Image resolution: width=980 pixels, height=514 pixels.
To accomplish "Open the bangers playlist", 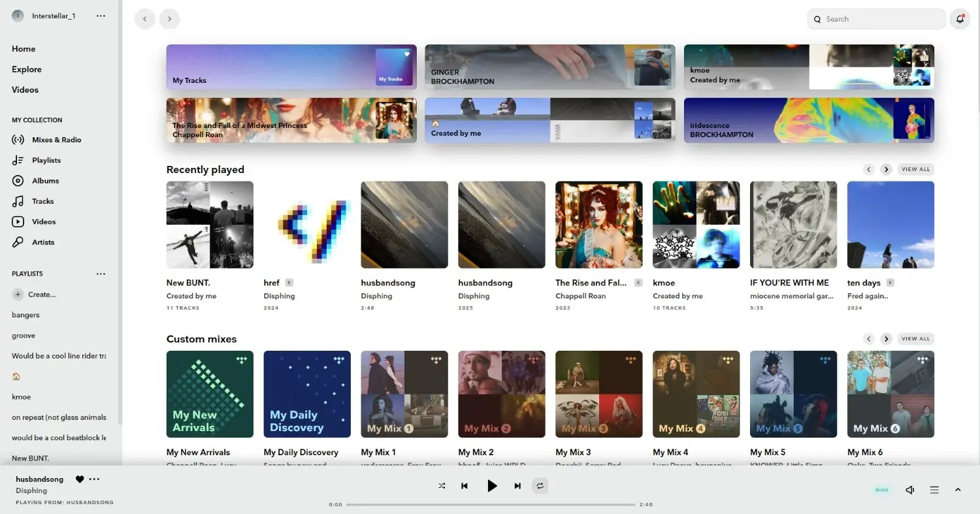I will click(25, 315).
